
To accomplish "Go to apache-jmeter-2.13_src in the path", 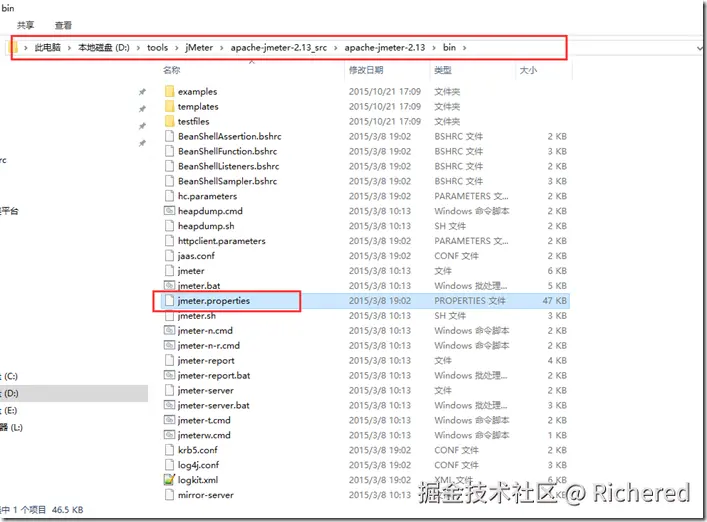I will 279,47.
